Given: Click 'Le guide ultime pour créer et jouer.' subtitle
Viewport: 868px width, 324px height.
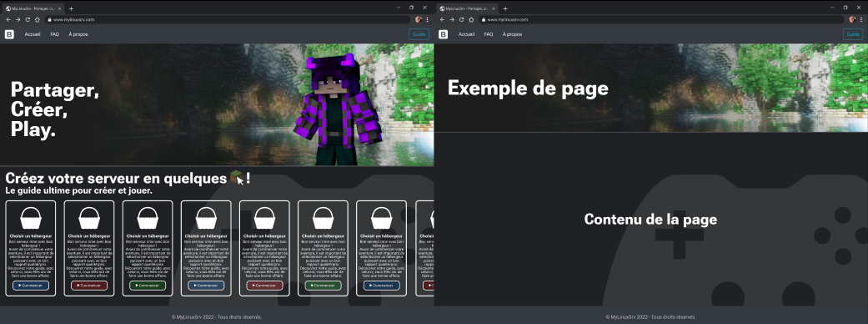Looking at the screenshot, I should click(78, 191).
